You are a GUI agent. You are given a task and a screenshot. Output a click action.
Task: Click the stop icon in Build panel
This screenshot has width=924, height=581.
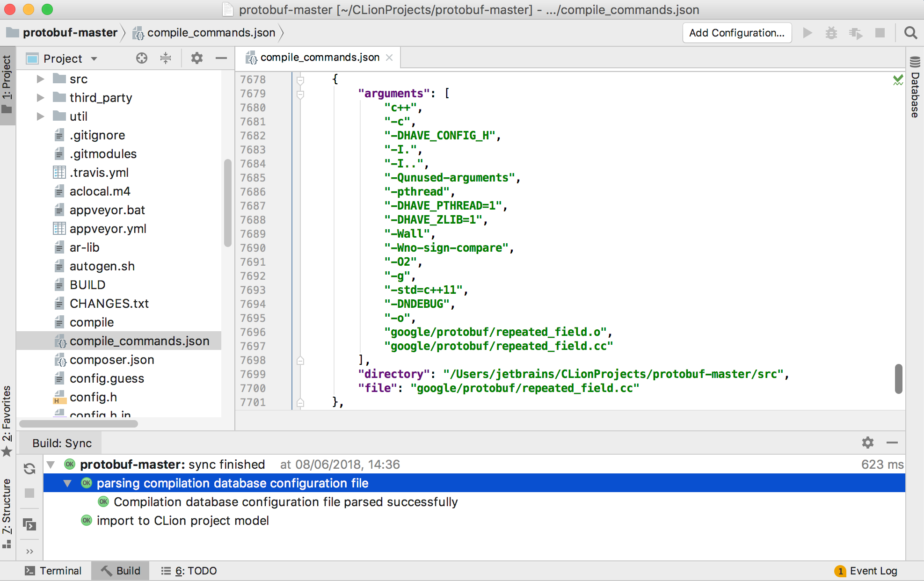(x=29, y=493)
